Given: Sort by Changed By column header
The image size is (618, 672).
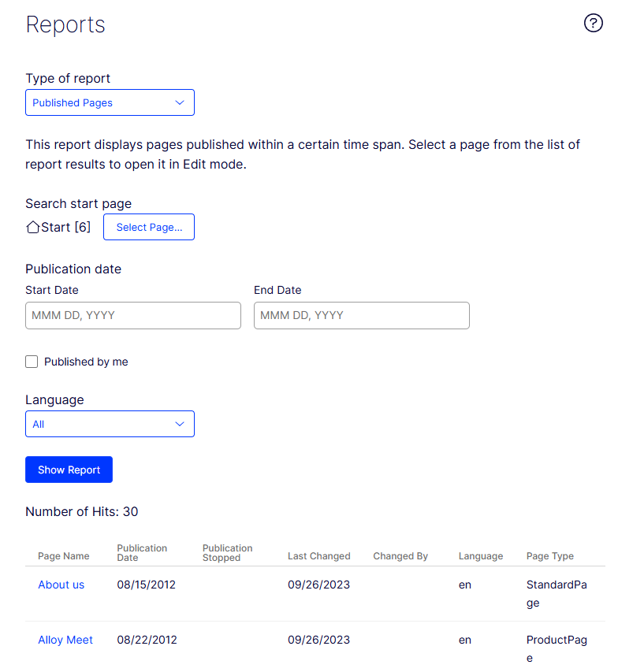Looking at the screenshot, I should click(400, 556).
